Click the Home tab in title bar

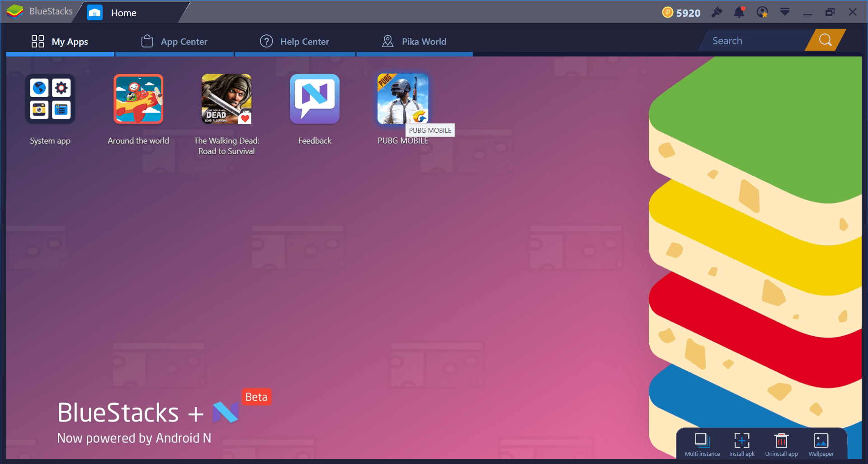click(131, 13)
